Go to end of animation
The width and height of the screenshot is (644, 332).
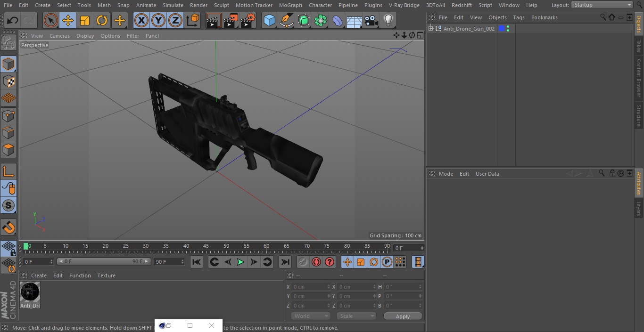click(x=285, y=262)
